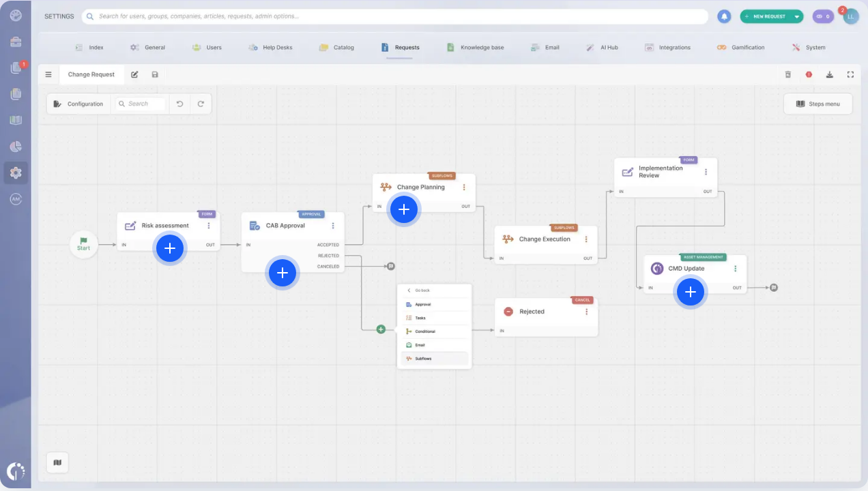Screen dimensions: 868x491
Task: Open Implementation Review node options menu
Action: click(x=706, y=172)
